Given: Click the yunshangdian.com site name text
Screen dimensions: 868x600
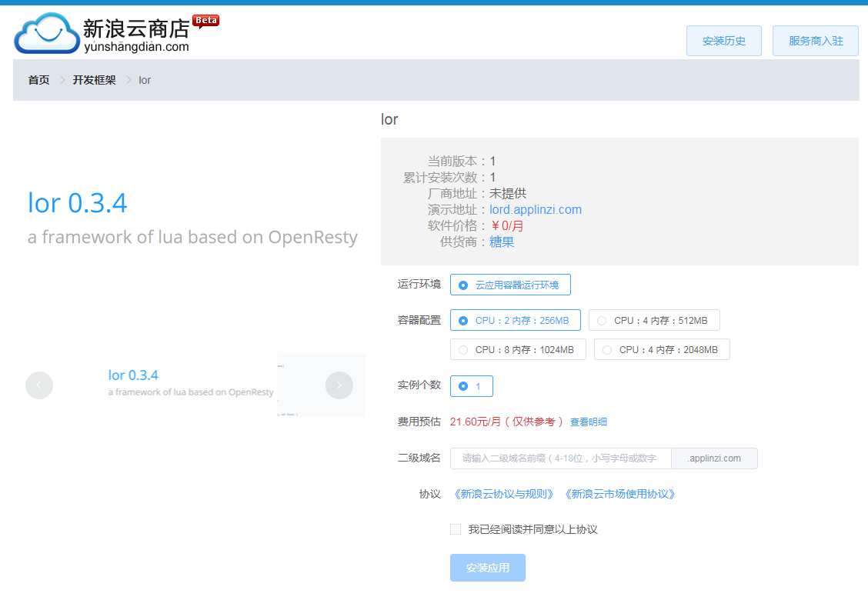Looking at the screenshot, I should pos(136,47).
